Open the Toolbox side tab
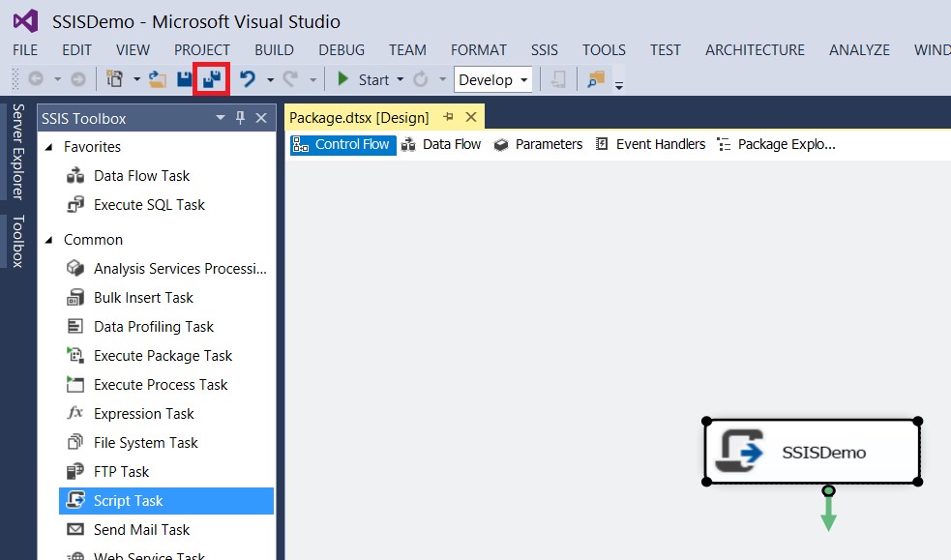 [x=18, y=241]
